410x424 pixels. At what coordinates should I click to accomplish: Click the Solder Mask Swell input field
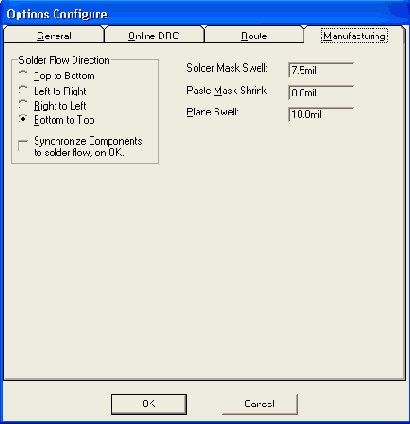pos(321,70)
